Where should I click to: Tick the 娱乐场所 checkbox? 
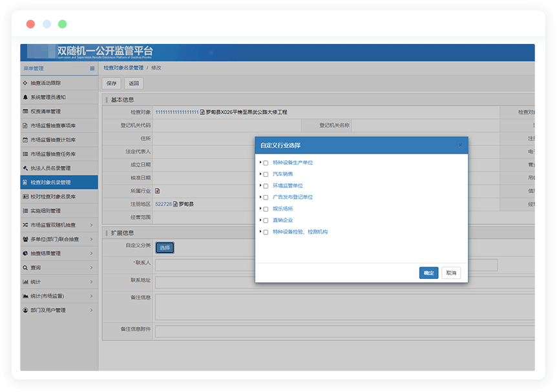(266, 209)
